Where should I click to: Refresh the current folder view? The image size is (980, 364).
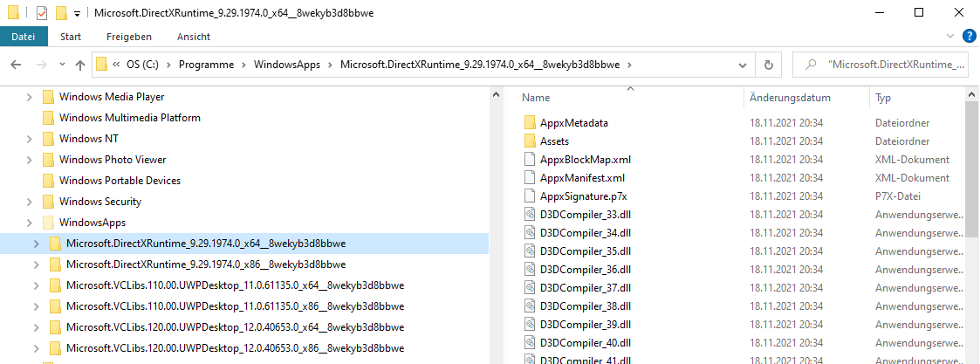click(x=769, y=65)
